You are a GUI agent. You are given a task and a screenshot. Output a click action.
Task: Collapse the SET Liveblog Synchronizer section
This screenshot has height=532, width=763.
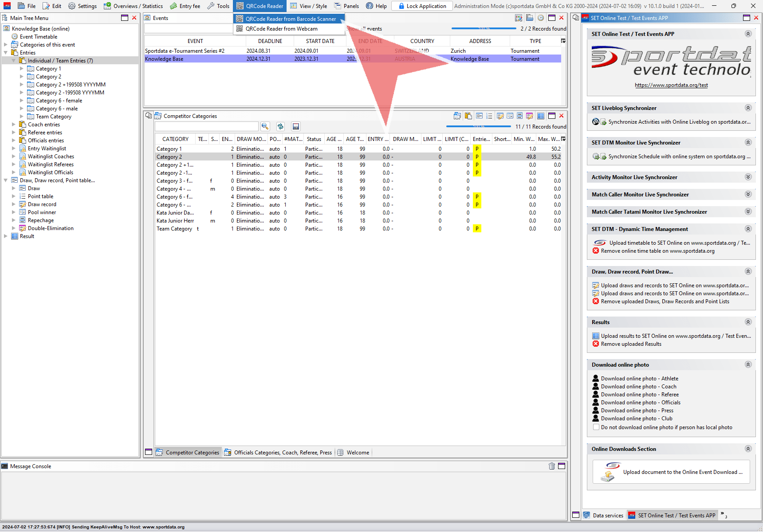[x=748, y=108]
